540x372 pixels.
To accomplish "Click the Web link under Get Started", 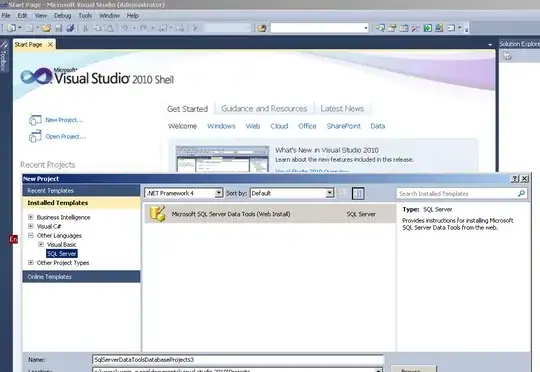I will [x=253, y=126].
